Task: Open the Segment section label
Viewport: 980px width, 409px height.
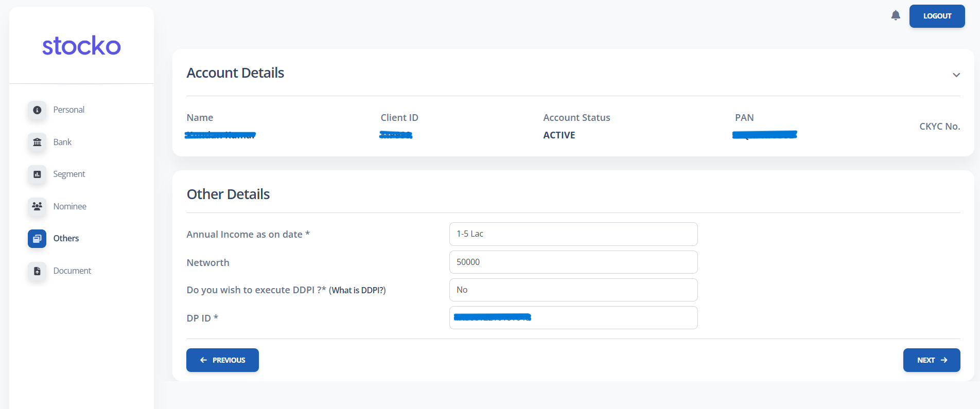Action: [x=69, y=174]
